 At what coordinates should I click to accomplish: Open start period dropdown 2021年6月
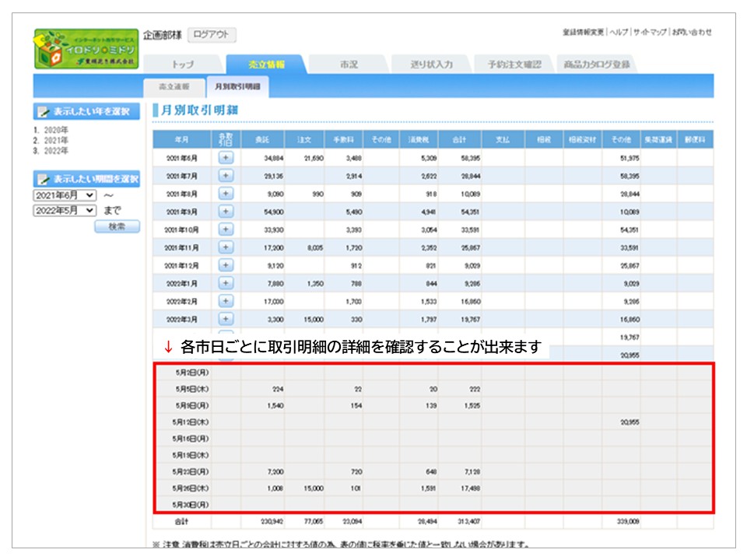tap(65, 195)
